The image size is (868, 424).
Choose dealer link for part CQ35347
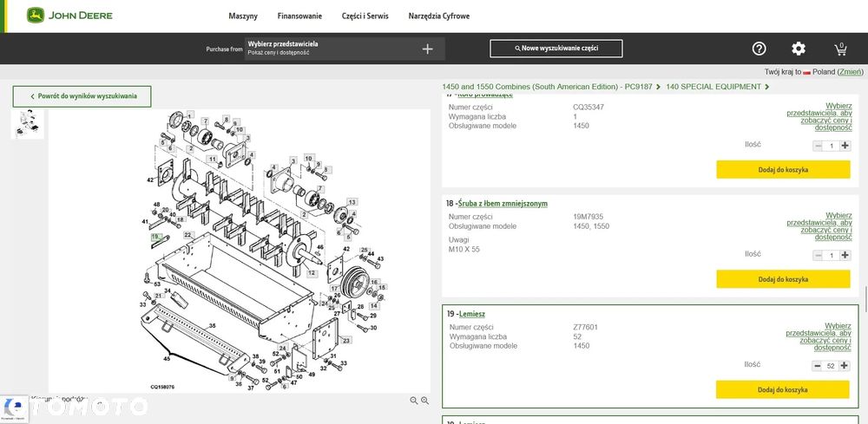coord(819,117)
